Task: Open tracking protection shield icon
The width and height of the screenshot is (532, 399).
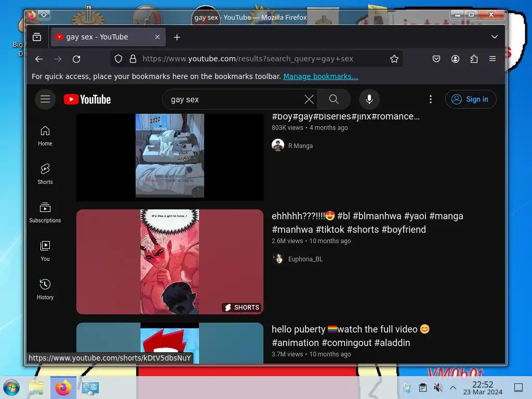Action: [x=118, y=59]
